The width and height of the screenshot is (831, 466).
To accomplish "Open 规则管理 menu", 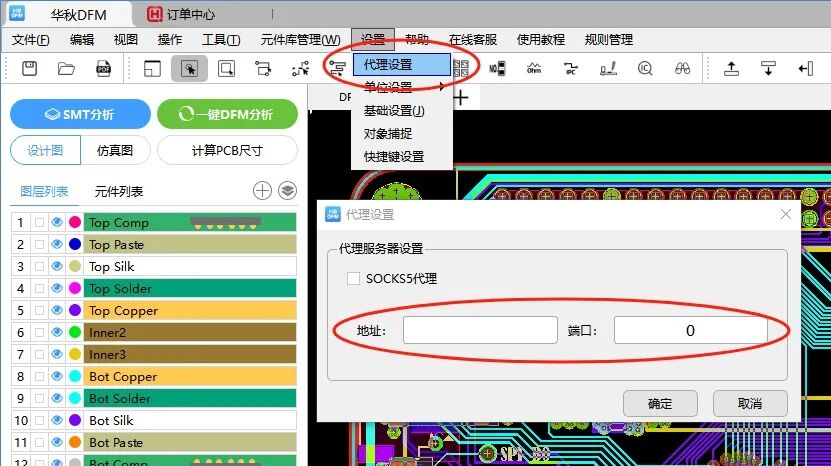I will pos(608,40).
